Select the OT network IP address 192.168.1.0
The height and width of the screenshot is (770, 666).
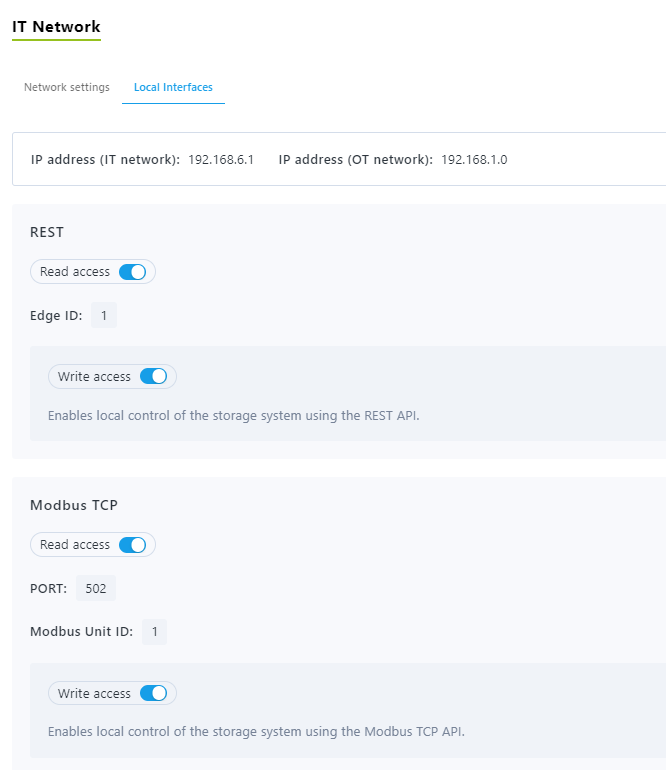[x=474, y=160]
